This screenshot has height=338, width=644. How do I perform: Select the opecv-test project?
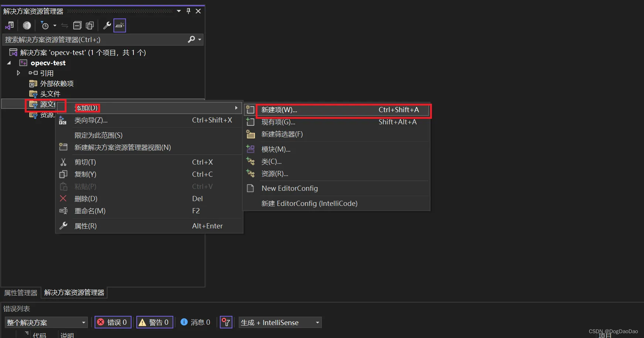pos(48,63)
